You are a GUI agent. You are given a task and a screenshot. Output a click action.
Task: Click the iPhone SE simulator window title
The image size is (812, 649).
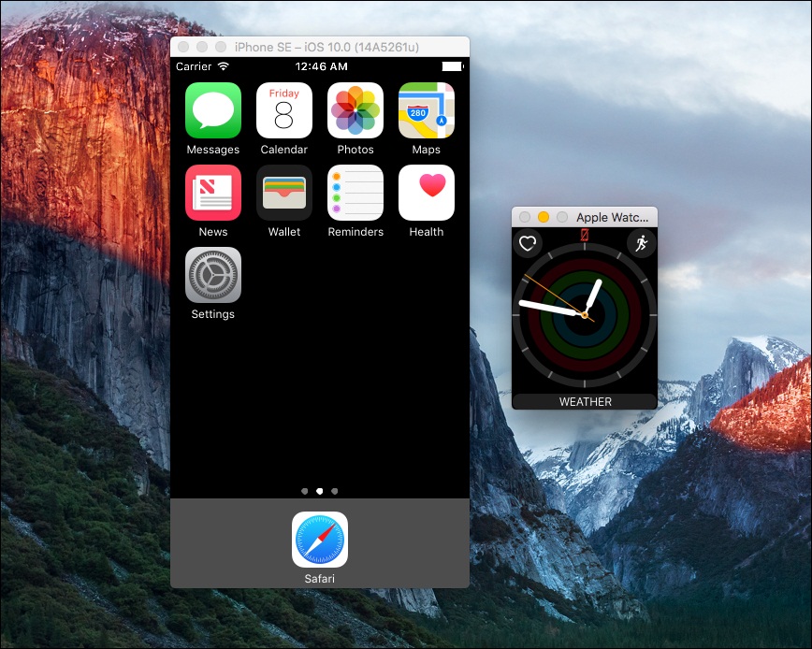click(x=326, y=47)
